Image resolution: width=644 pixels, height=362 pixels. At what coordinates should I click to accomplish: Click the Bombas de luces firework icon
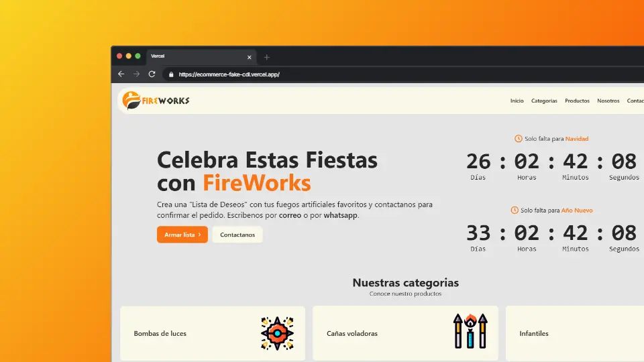click(x=277, y=333)
